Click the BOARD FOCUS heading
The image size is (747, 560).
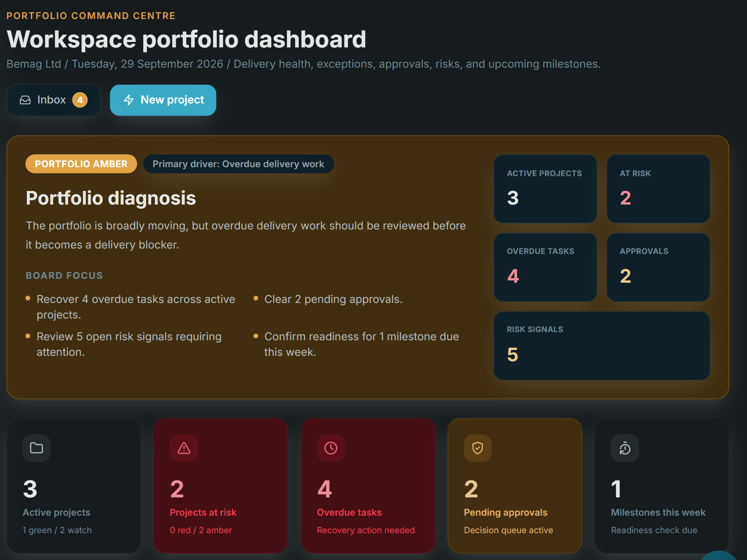[64, 276]
